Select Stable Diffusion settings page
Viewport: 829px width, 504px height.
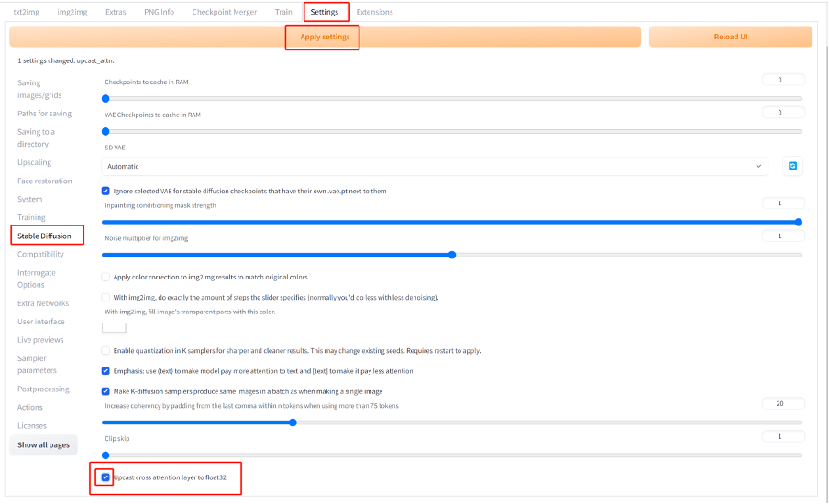coord(44,236)
